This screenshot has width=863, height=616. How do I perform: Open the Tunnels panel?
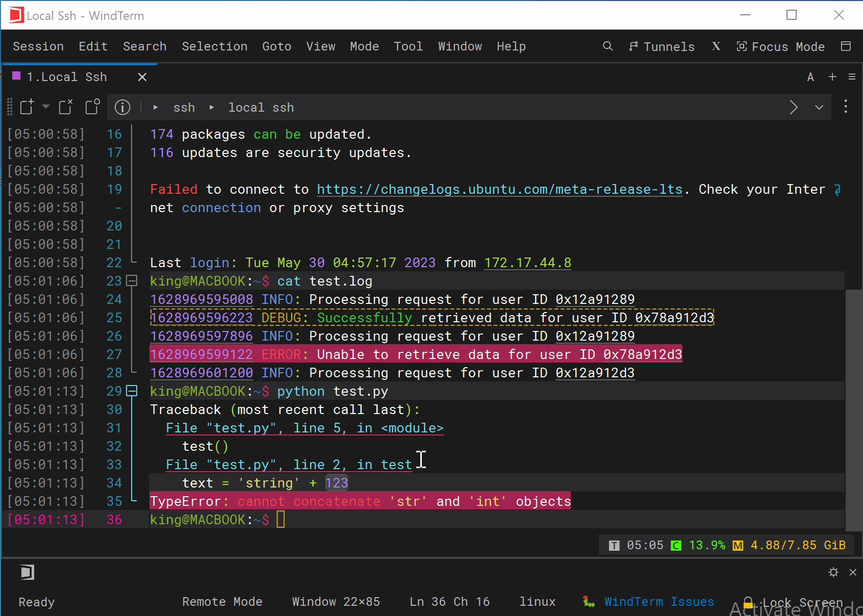pyautogui.click(x=662, y=46)
